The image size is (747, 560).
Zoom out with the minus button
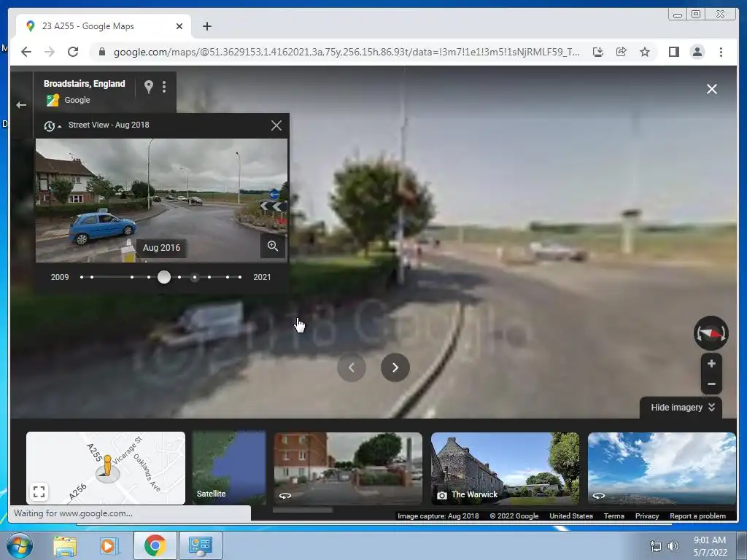coord(711,384)
